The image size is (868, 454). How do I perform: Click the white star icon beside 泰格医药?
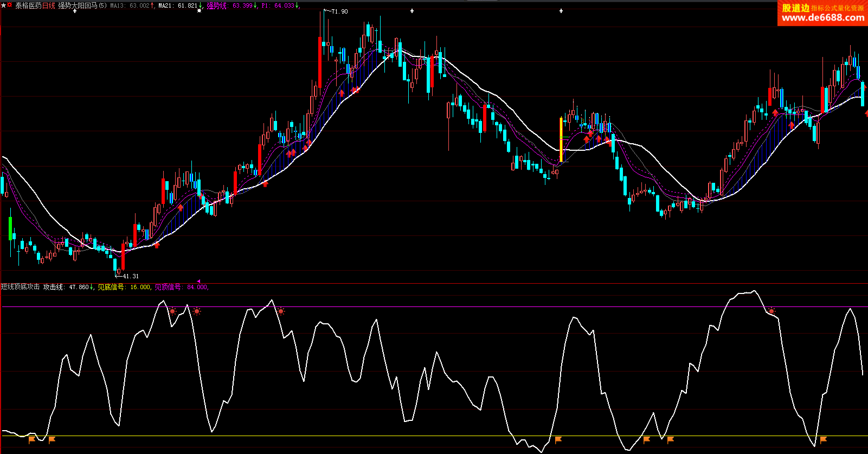click(3, 5)
